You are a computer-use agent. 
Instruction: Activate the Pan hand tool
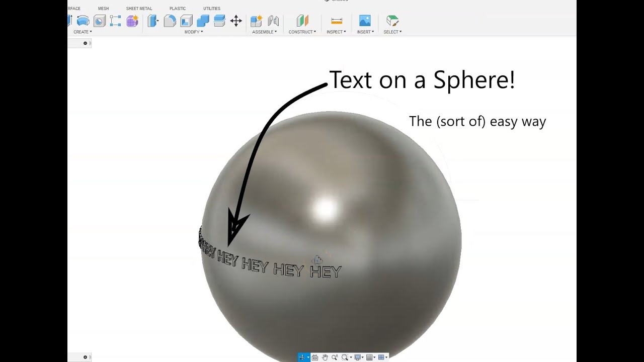pyautogui.click(x=325, y=357)
